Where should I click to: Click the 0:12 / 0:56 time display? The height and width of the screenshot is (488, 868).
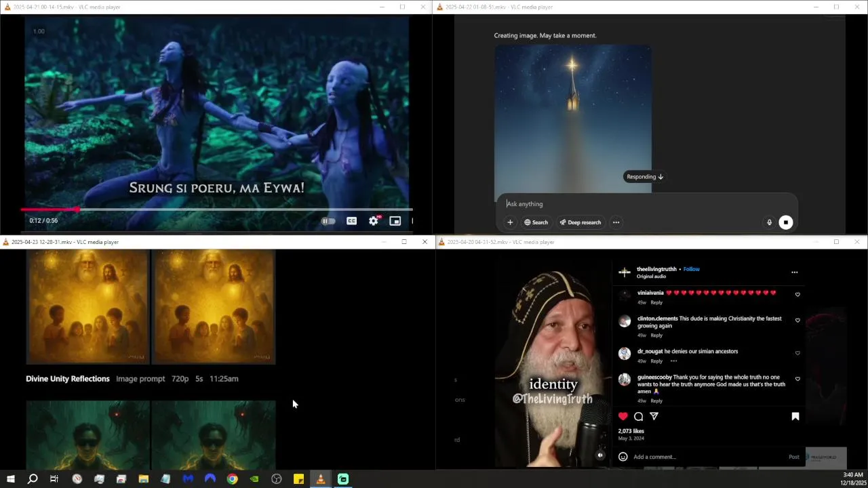pos(43,221)
